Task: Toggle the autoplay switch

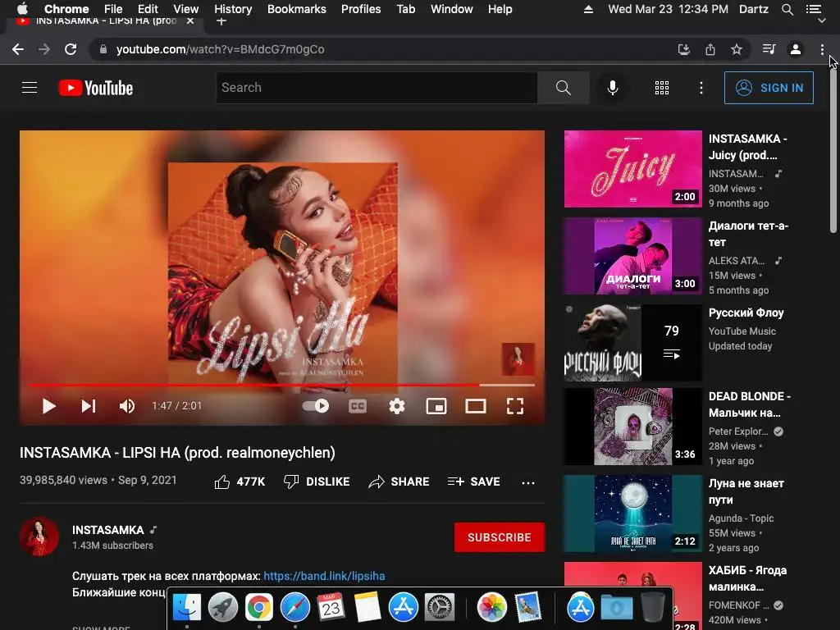Action: click(x=316, y=406)
